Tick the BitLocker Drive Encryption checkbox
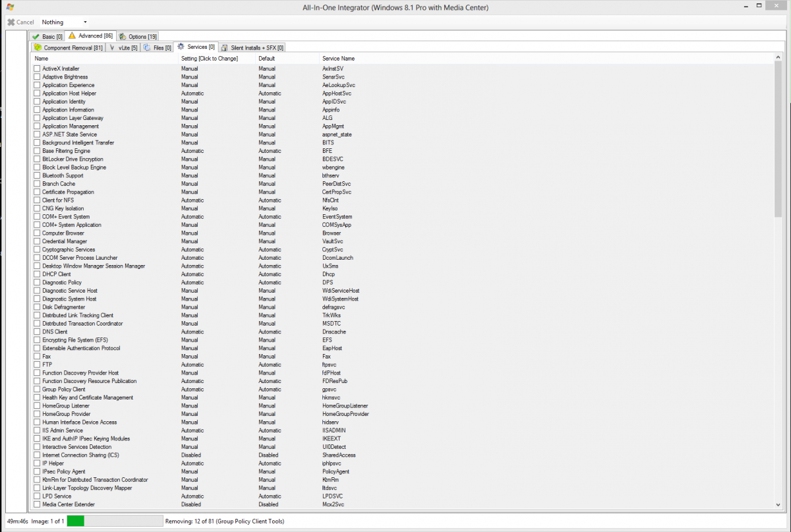The image size is (791, 532). [x=37, y=159]
